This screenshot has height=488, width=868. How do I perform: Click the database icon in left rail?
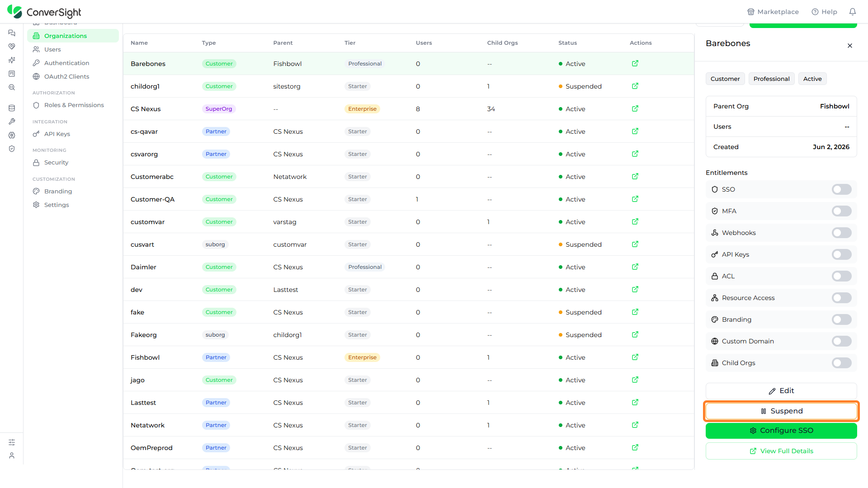point(12,108)
